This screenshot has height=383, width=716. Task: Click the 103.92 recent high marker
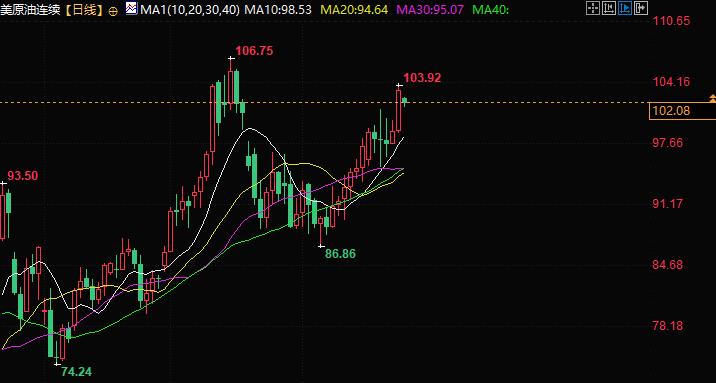[423, 78]
